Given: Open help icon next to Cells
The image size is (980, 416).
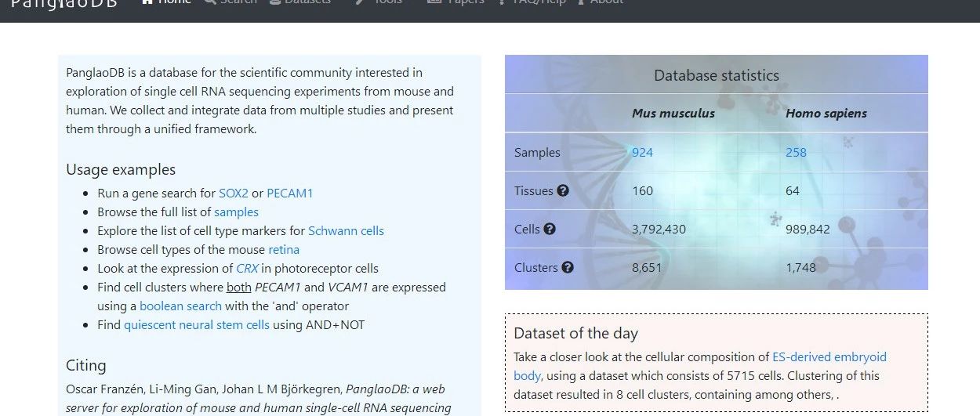Looking at the screenshot, I should (550, 230).
